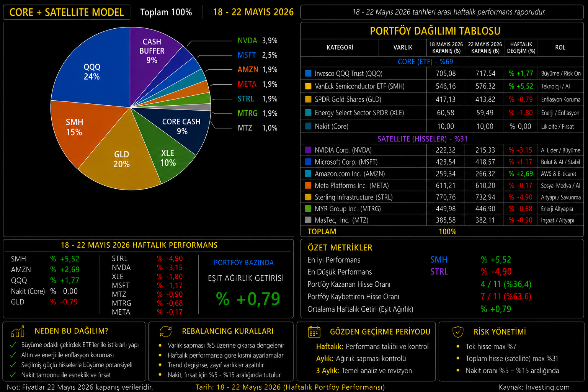Click the PORTFÖY DAĞILIMI TABLOSU heading

435,31
